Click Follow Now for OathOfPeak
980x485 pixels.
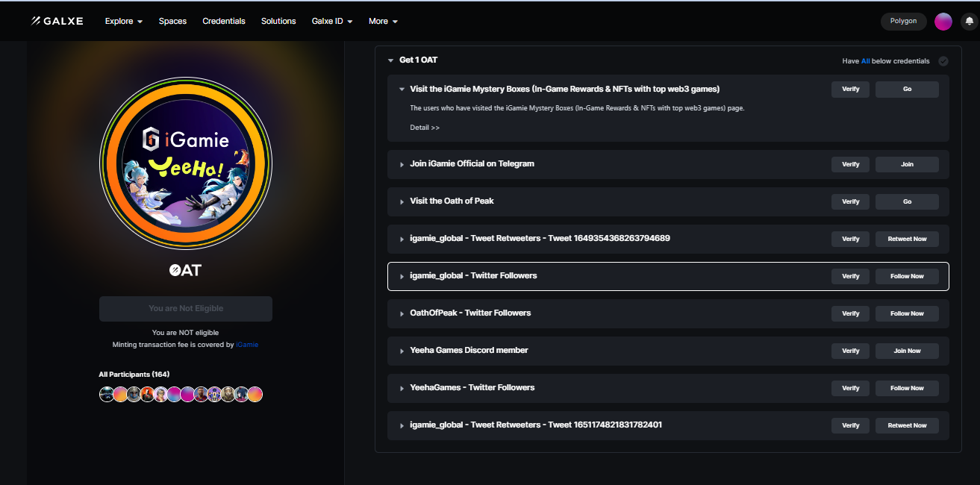(907, 313)
